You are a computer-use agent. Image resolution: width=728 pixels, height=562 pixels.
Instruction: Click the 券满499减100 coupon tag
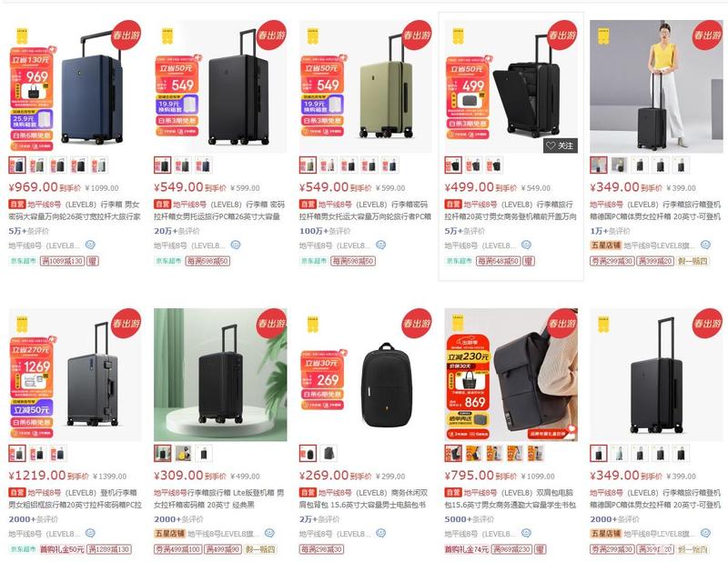click(177, 549)
